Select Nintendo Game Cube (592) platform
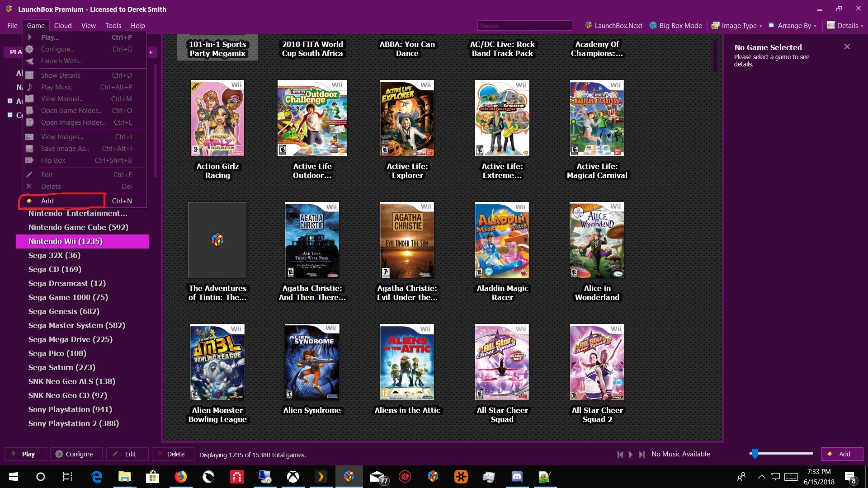 point(78,227)
